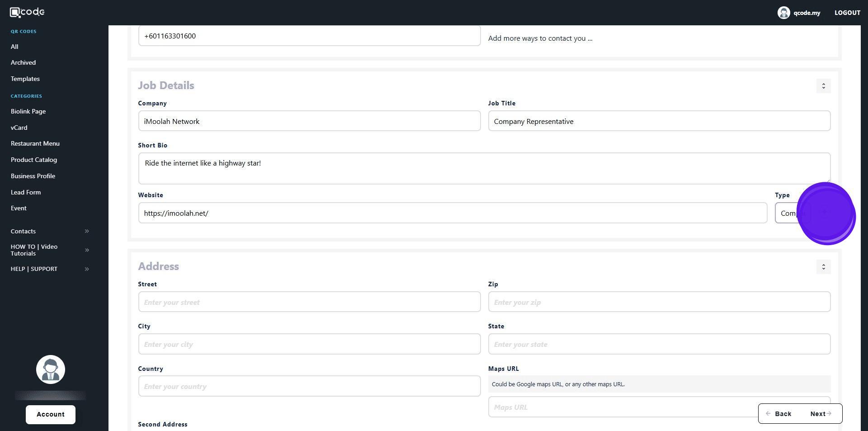The image size is (868, 431).
Task: Click the LOGOUT link
Action: point(847,13)
